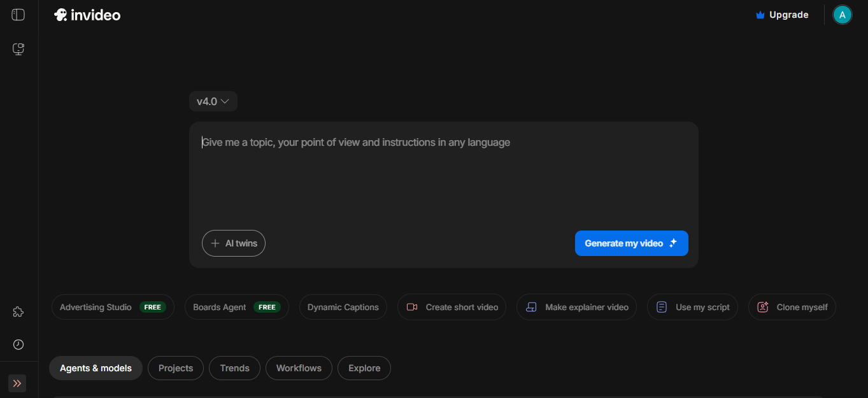Screen dimensions: 868x398
Task: Click the invideo logo
Action: point(87,15)
